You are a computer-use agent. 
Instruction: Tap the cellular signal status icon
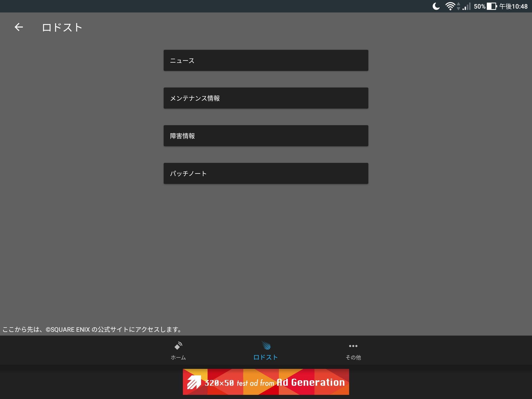[x=467, y=6]
